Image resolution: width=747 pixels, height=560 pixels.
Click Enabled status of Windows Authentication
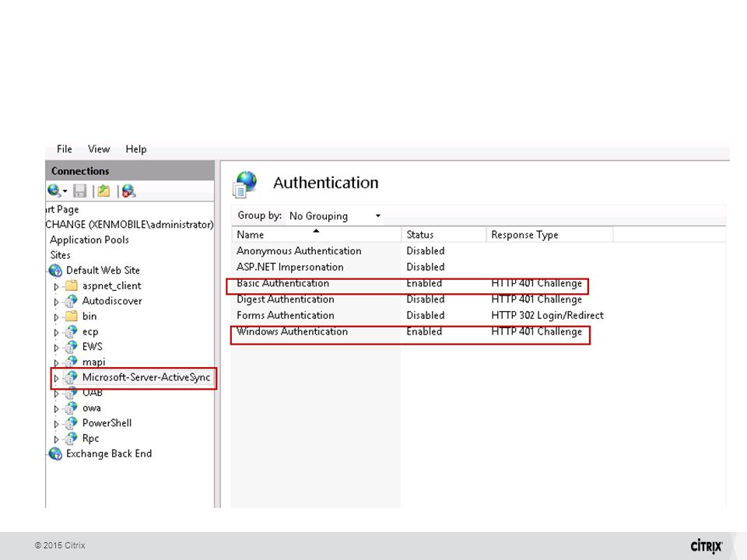pos(424,331)
